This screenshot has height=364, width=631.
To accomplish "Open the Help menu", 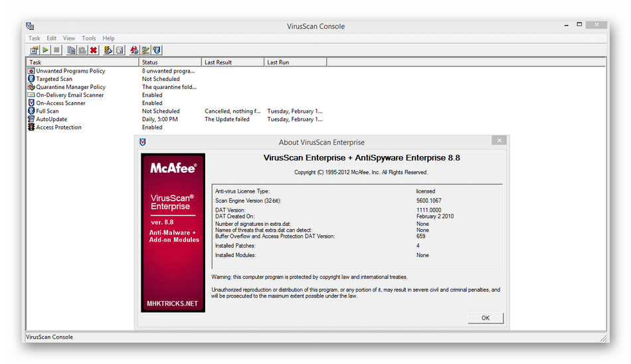I will coord(108,39).
